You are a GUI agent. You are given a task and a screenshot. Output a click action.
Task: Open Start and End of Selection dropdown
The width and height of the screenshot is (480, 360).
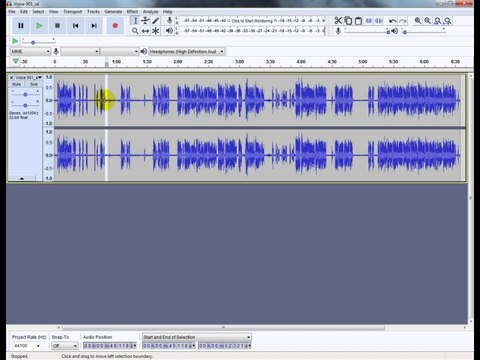point(197,337)
